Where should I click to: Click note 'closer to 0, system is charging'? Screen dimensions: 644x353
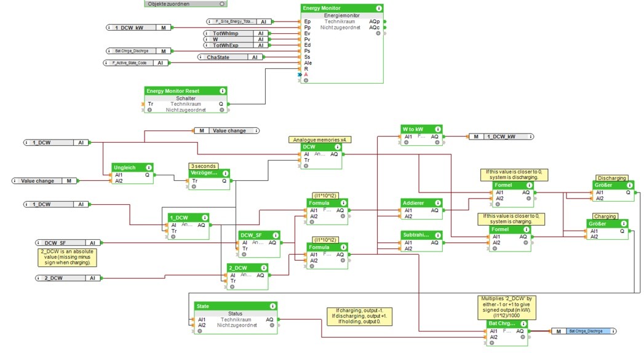(x=511, y=219)
